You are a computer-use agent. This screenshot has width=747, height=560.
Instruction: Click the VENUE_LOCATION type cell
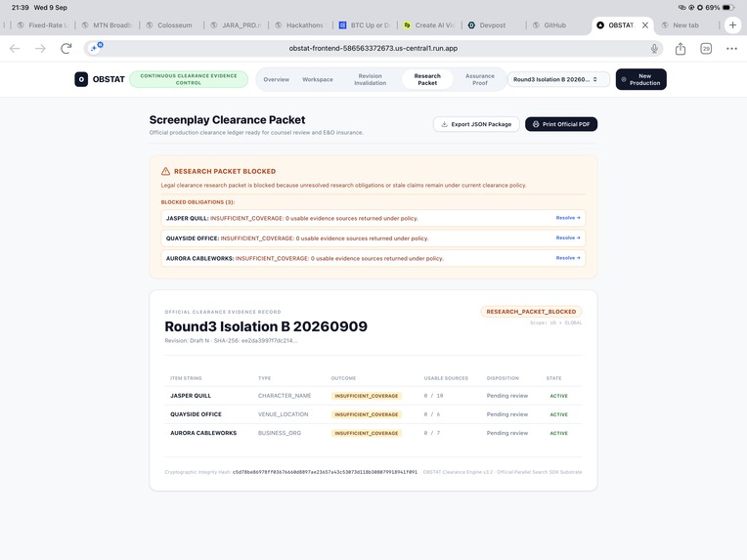click(283, 414)
